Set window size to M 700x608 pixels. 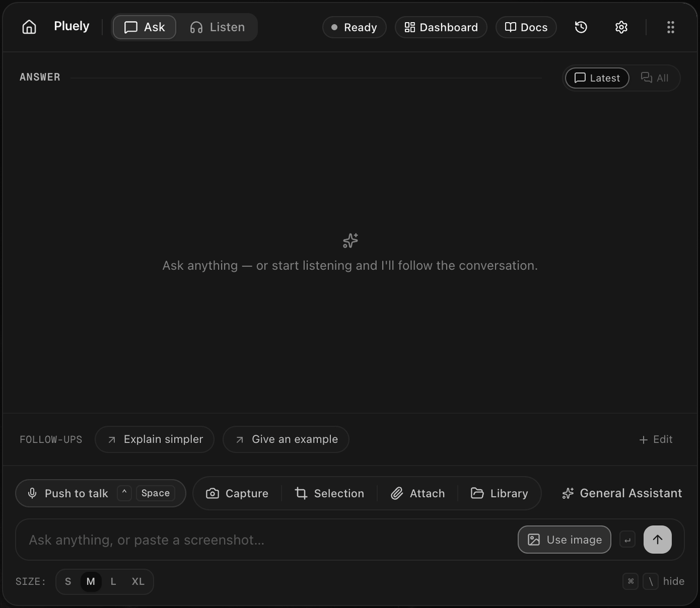coord(90,581)
